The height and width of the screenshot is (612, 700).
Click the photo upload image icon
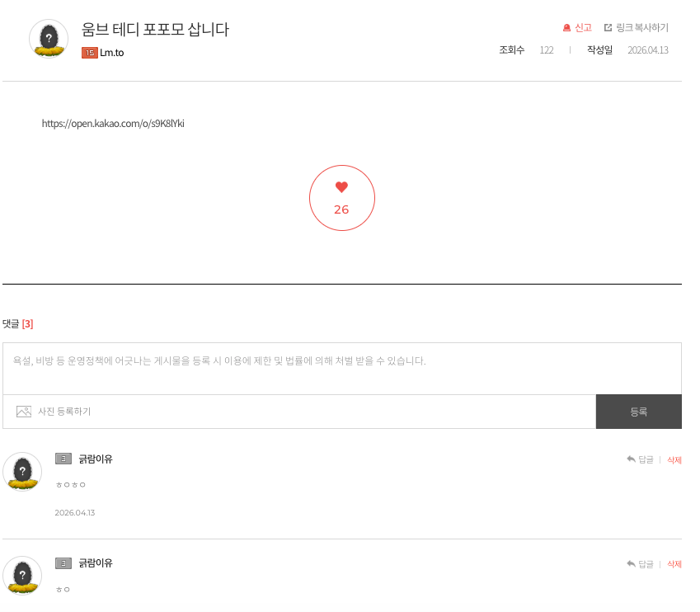click(x=24, y=412)
